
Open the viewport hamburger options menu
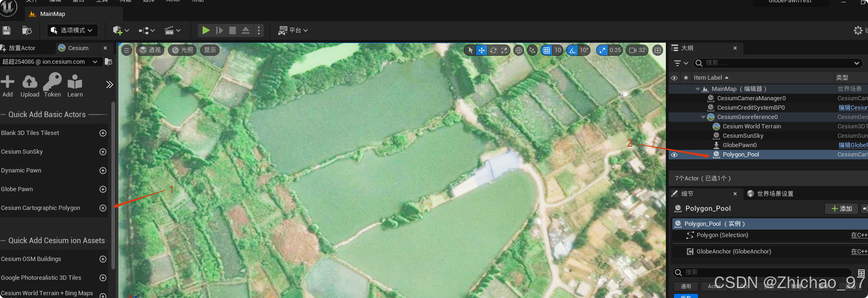pyautogui.click(x=126, y=50)
